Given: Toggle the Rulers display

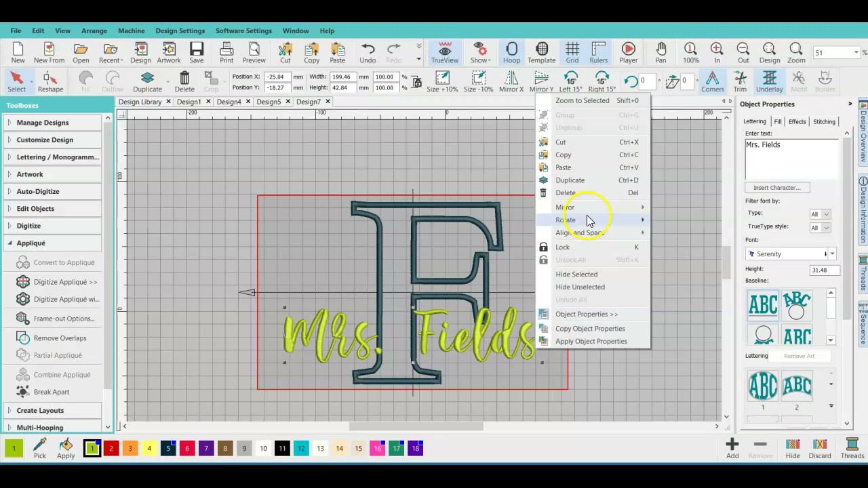Looking at the screenshot, I should (x=599, y=53).
